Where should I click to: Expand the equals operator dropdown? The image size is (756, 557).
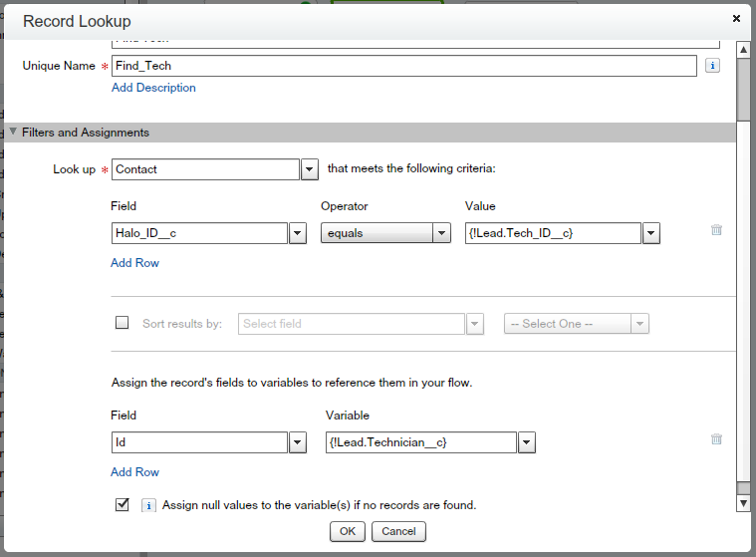441,233
